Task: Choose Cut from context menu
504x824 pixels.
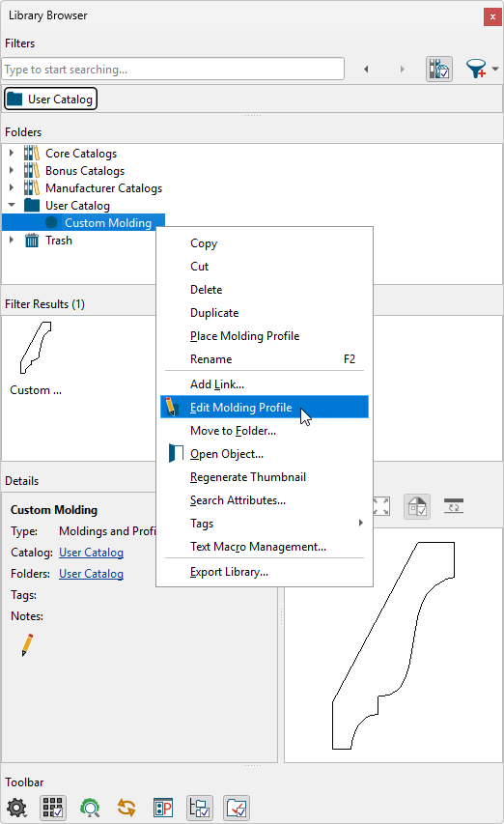Action: (x=265, y=267)
